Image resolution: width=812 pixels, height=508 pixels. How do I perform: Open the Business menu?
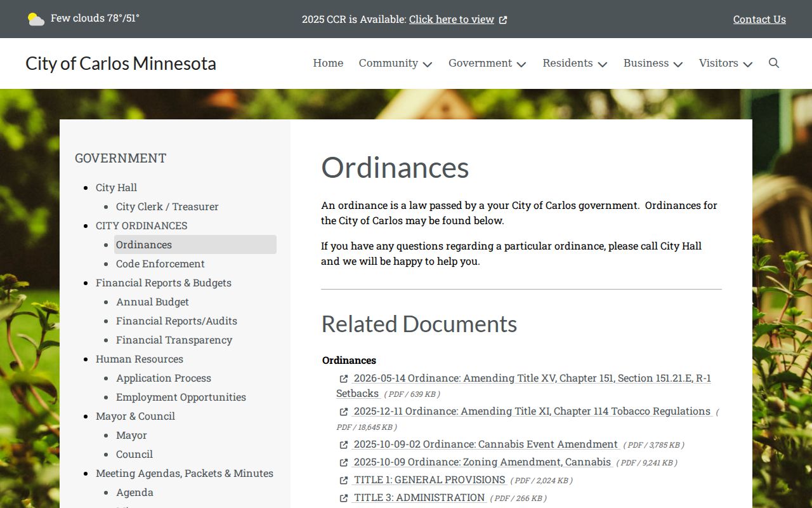[646, 63]
